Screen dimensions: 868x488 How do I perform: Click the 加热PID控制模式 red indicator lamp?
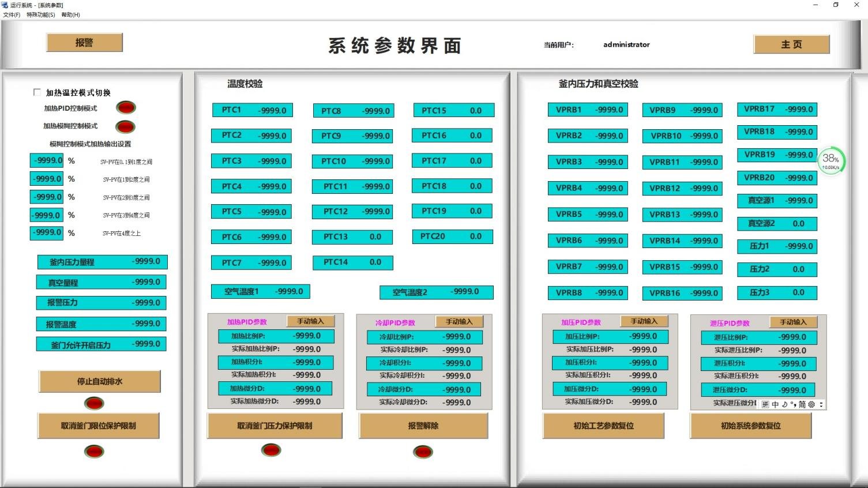tap(125, 107)
